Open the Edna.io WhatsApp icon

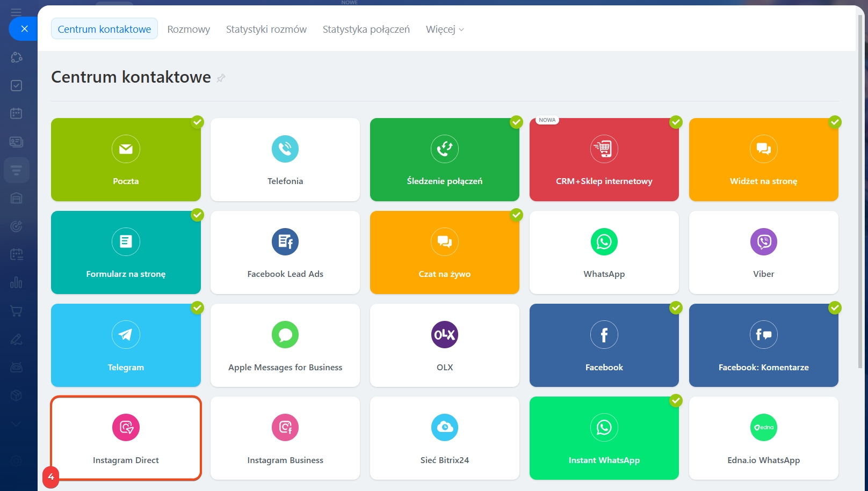(764, 427)
